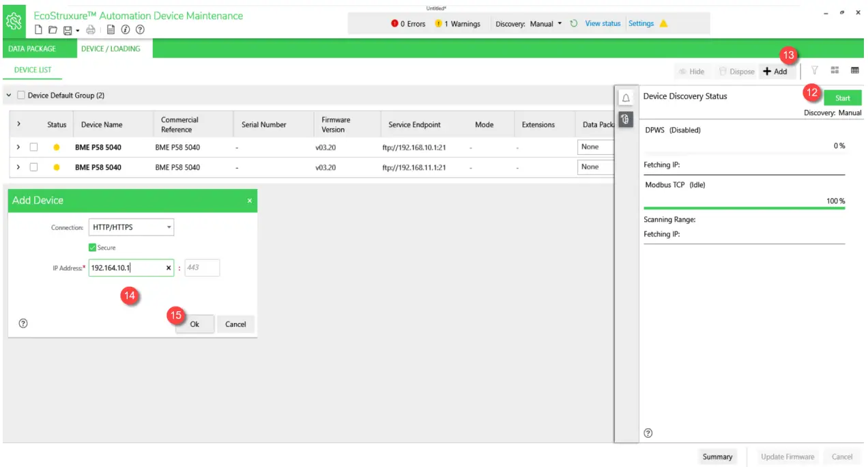
Task: Click the printer icon in the toolbar
Action: [91, 30]
